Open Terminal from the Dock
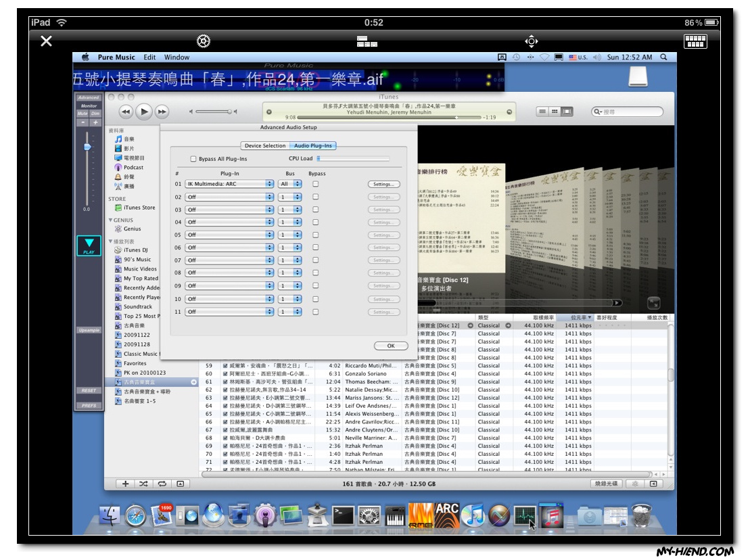Image resolution: width=750 pixels, height=560 pixels. point(343,517)
